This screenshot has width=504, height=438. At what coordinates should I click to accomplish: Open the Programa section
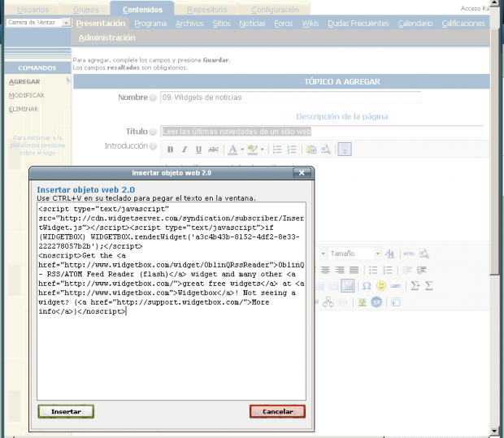150,24
